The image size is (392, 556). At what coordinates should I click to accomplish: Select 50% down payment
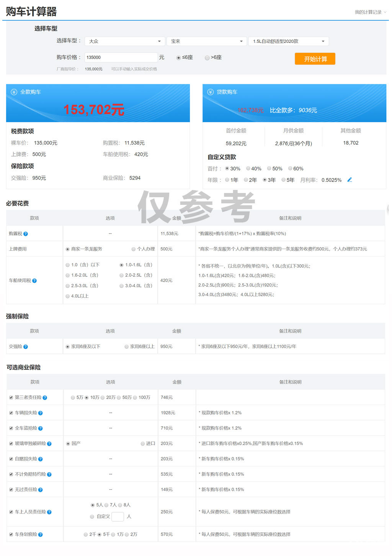click(x=269, y=168)
